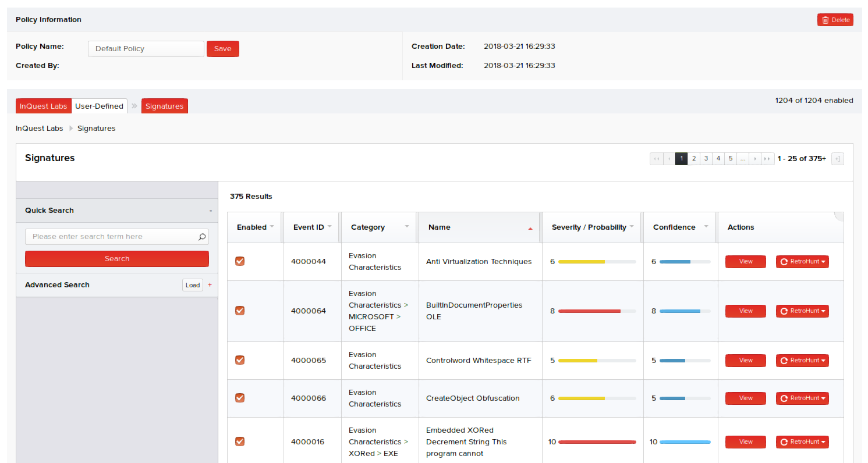Toggle CreateObject Obfuscation enabled checkbox
868x463 pixels.
[240, 398]
